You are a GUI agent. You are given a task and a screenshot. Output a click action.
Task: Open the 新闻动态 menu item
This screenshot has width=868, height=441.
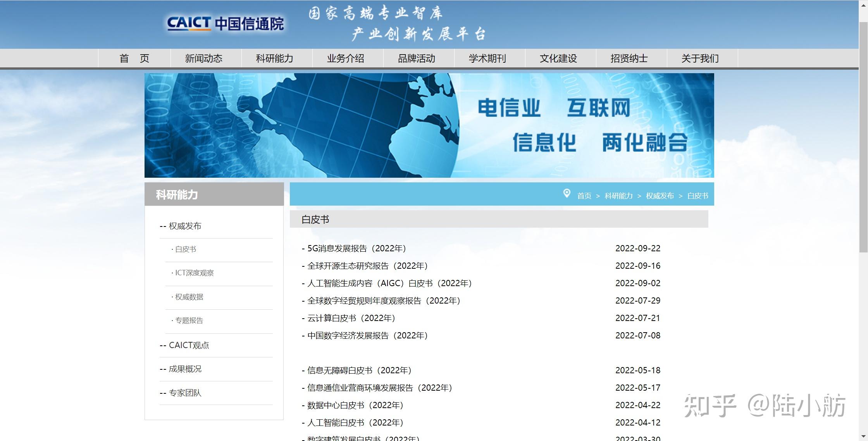(204, 58)
